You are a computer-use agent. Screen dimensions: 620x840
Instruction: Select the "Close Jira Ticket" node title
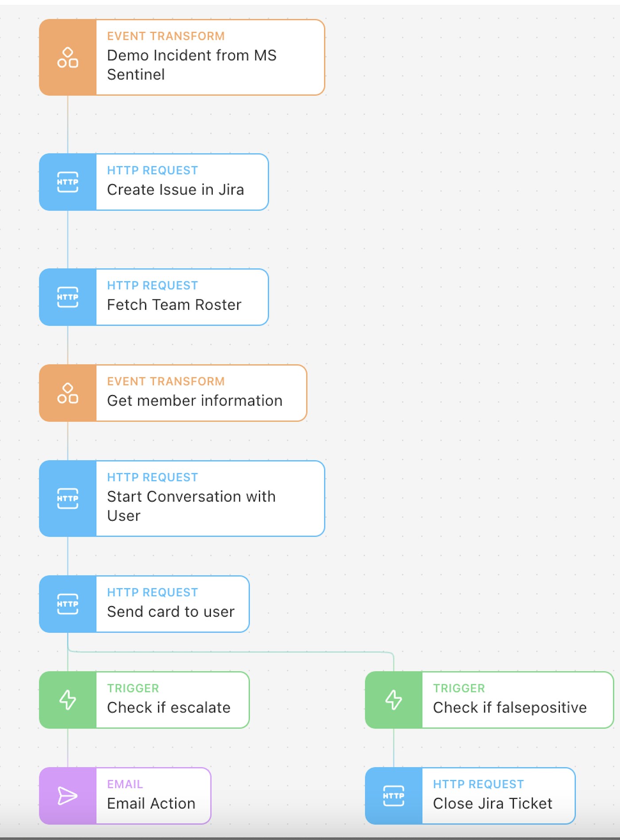click(x=492, y=804)
